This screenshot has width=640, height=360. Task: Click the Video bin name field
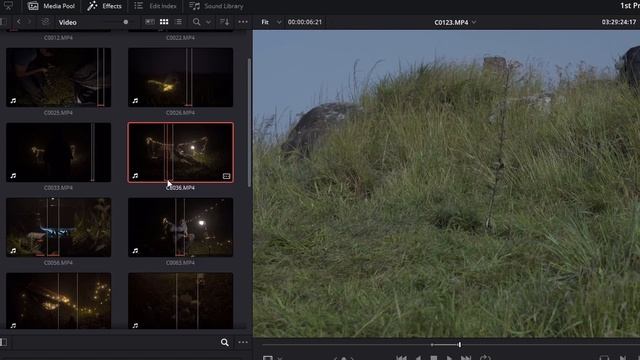pos(68,22)
